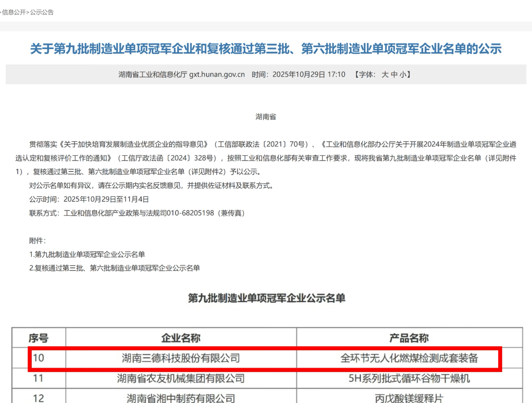Click the 产品名称 column header
The image size is (532, 403).
(x=409, y=338)
